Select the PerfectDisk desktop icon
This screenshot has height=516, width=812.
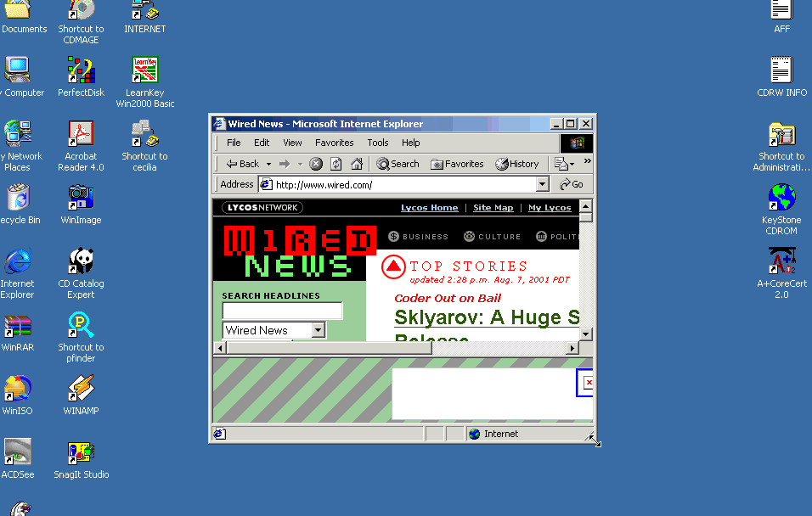pos(81,77)
